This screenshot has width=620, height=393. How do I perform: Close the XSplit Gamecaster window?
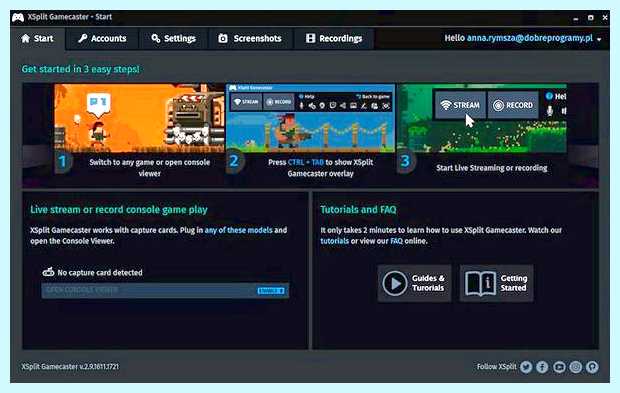tap(605, 18)
